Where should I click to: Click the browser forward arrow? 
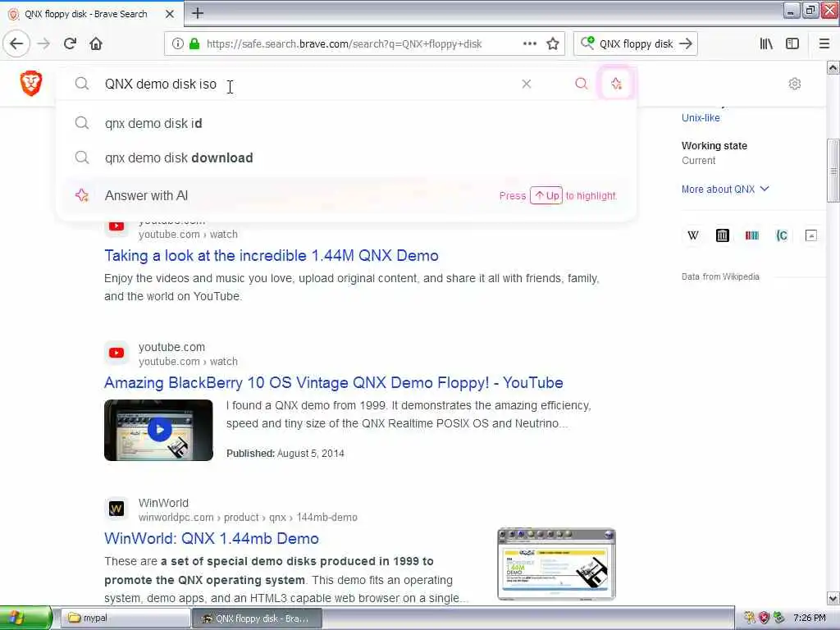(44, 43)
